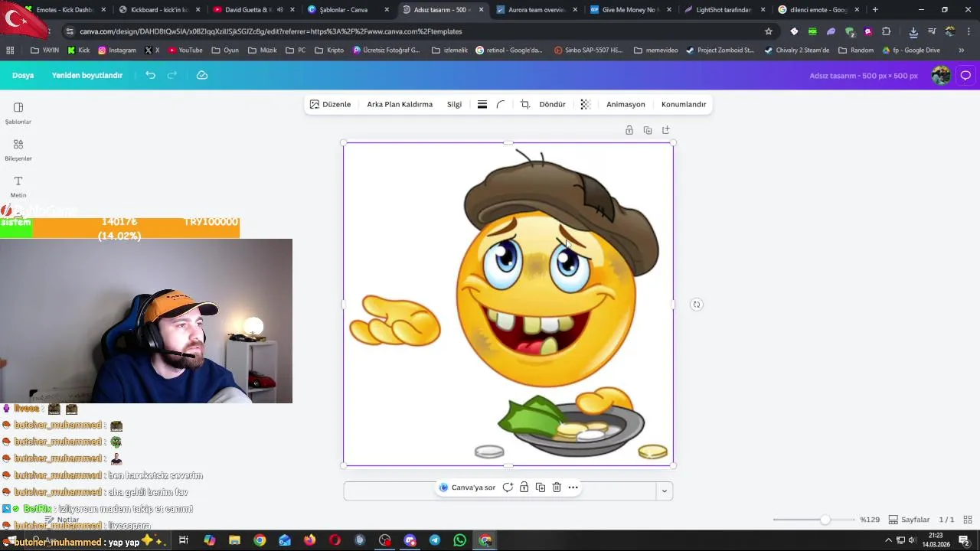Viewport: 980px width, 551px height.
Task: Open corner rounding icon
Action: pyautogui.click(x=501, y=104)
